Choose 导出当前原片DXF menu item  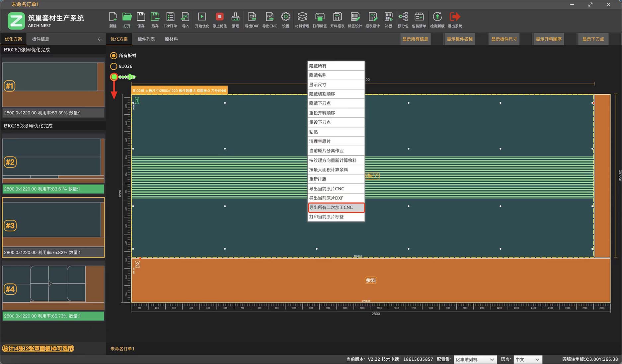[336, 198]
